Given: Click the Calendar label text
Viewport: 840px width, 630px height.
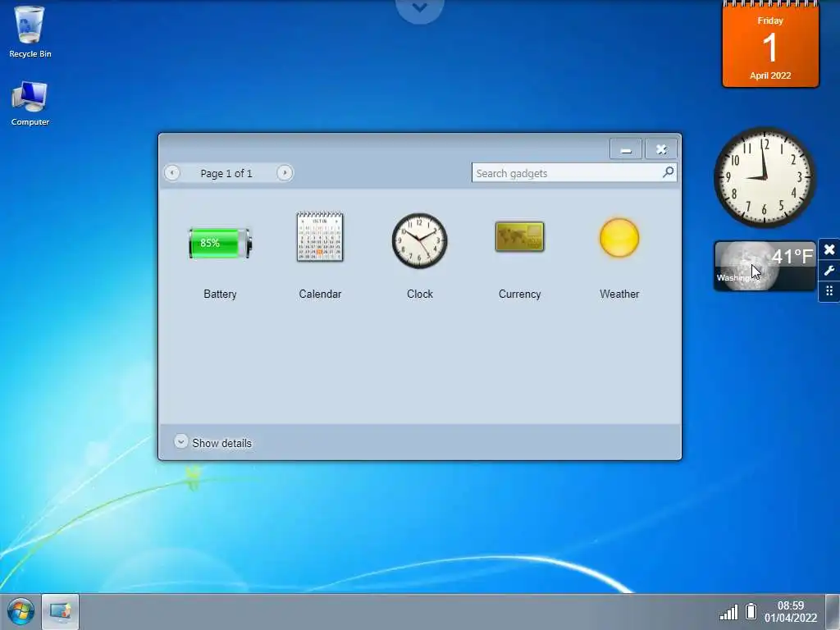Looking at the screenshot, I should (x=320, y=294).
